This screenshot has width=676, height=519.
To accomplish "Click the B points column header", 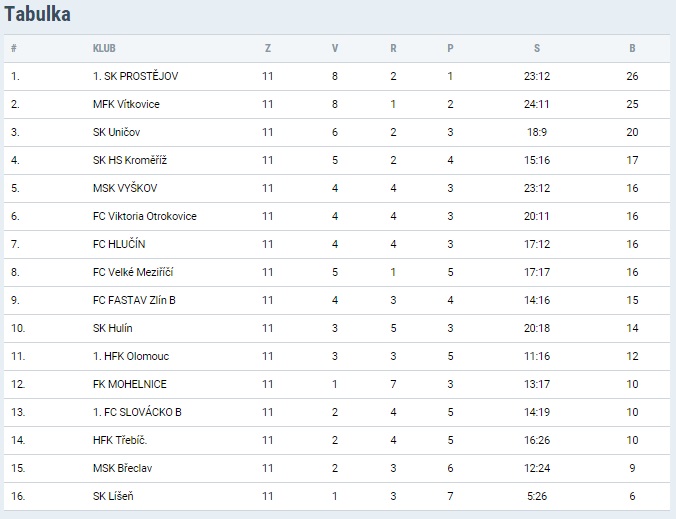I will coord(632,48).
